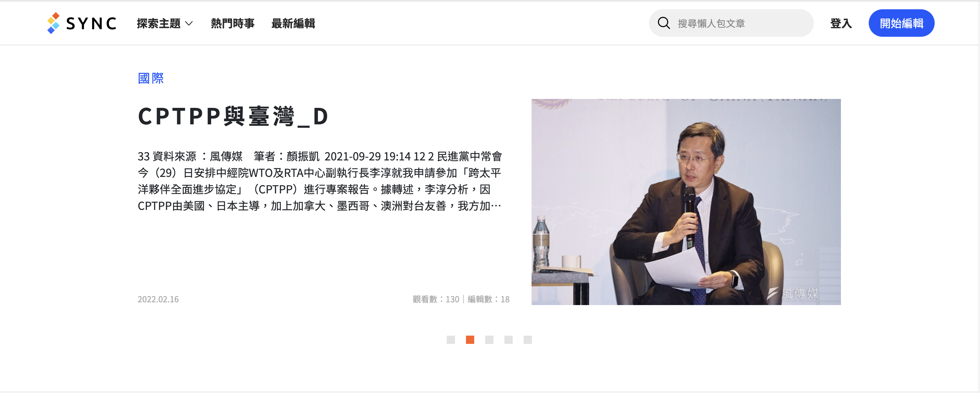Open the article photo of man speaking
Image resolution: width=980 pixels, height=393 pixels.
tap(686, 202)
